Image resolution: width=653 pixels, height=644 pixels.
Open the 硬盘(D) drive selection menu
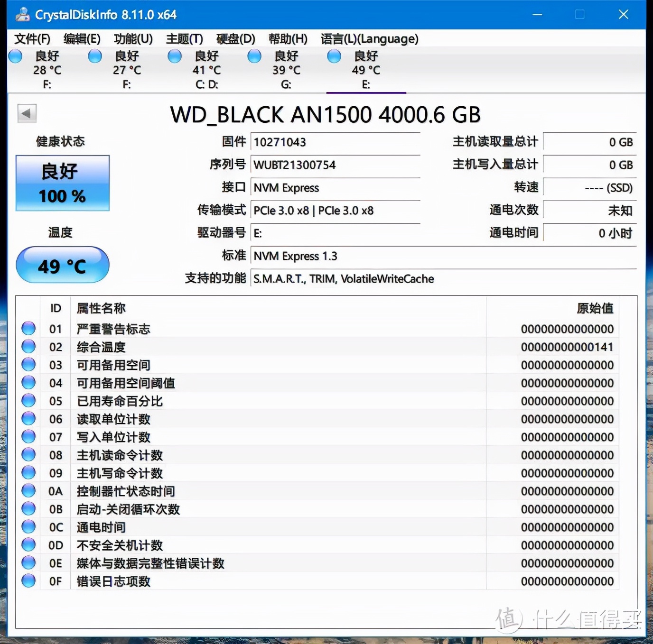click(x=234, y=39)
